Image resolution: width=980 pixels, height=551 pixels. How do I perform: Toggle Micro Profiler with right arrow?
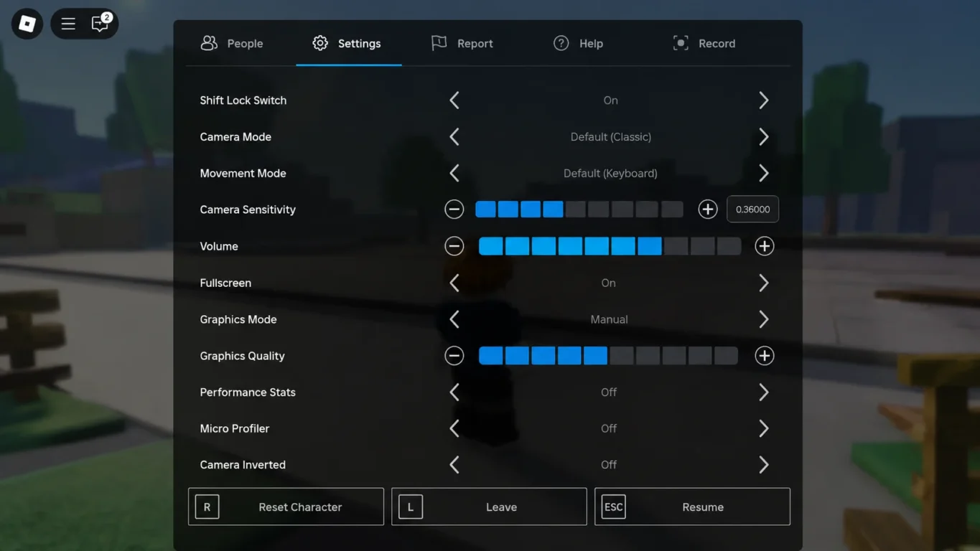(764, 428)
